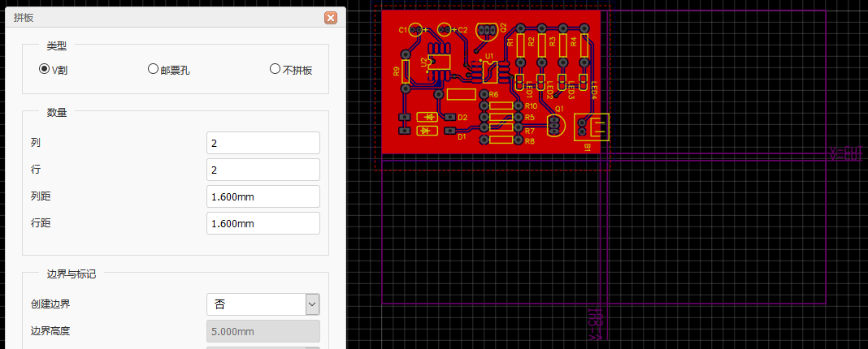Select diode D1 on the board
This screenshot has height=349, width=868.
[x=426, y=131]
